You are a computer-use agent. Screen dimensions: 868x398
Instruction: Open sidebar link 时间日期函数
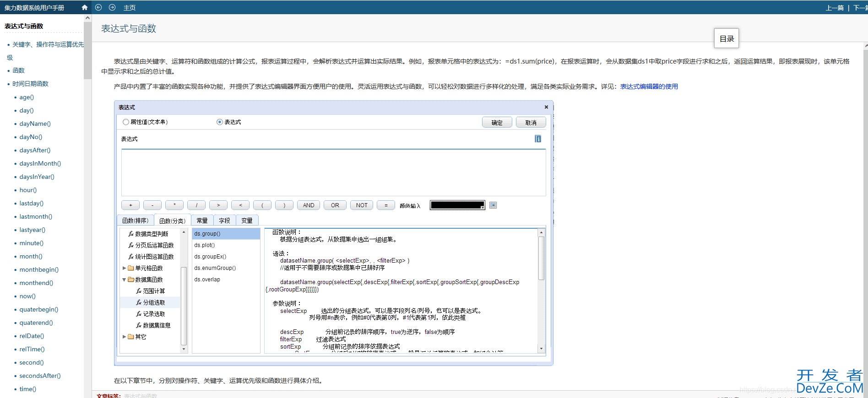[30, 84]
